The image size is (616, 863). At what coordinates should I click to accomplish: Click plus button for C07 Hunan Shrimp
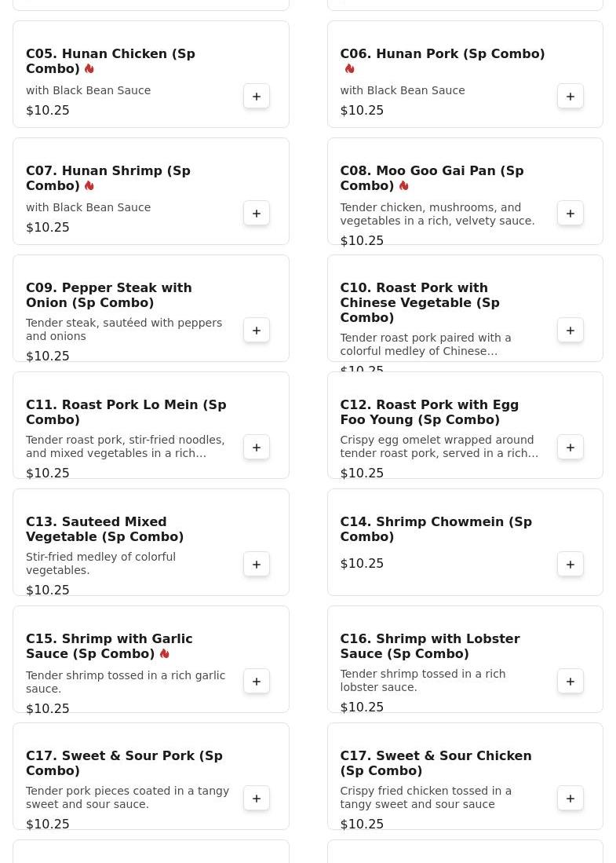click(257, 214)
